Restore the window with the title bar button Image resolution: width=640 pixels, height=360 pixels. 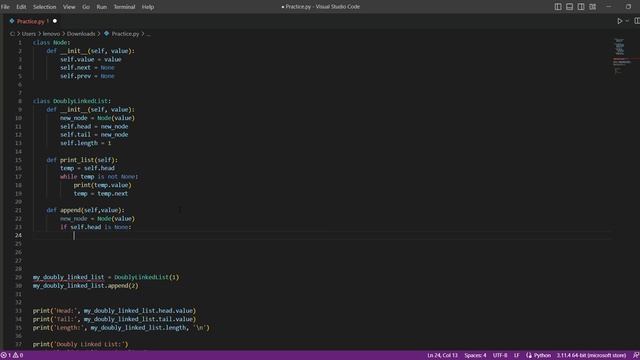pyautogui.click(x=628, y=7)
